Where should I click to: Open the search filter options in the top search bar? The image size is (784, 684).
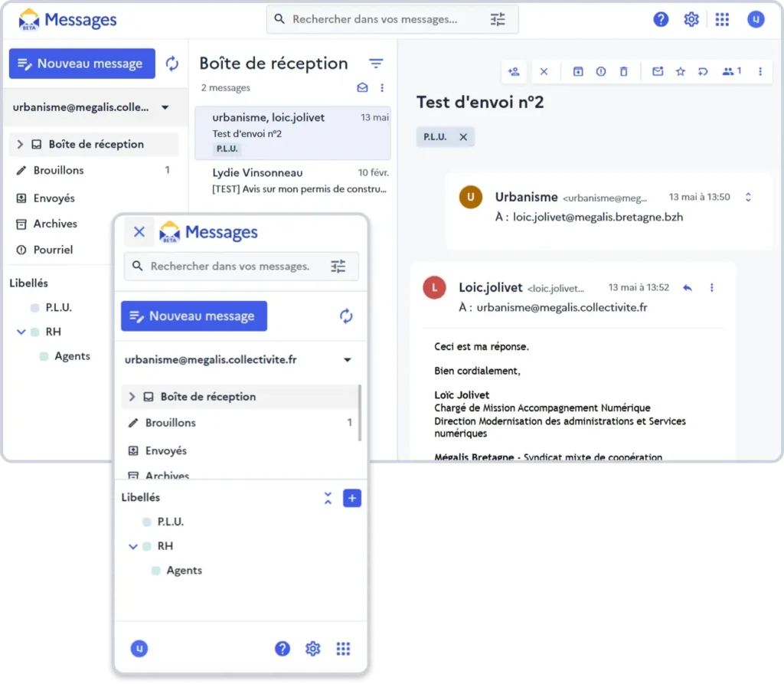click(498, 19)
